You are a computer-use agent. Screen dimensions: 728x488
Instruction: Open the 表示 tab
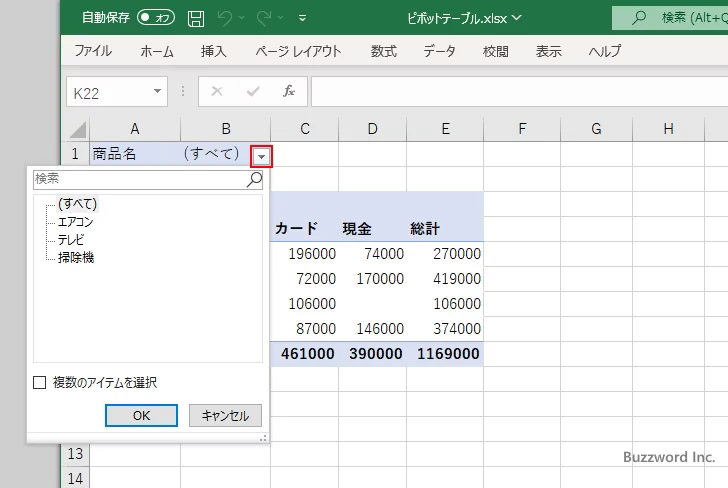548,51
